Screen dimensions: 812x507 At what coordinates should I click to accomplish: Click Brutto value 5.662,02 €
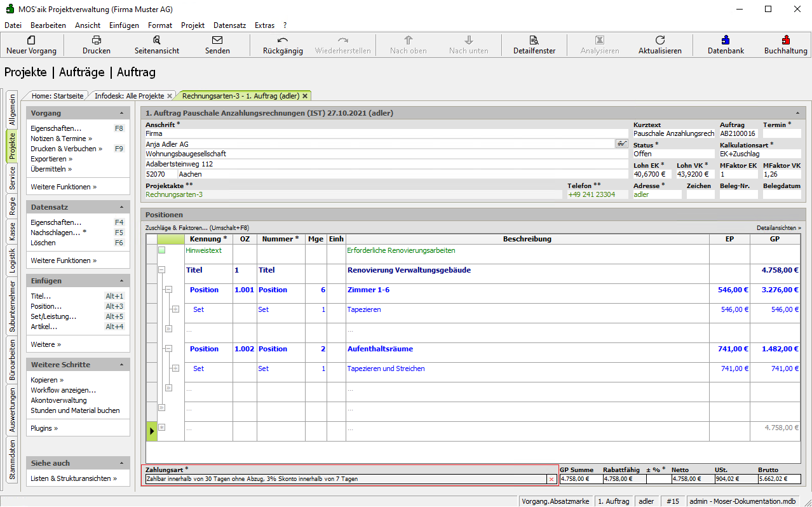pos(779,479)
